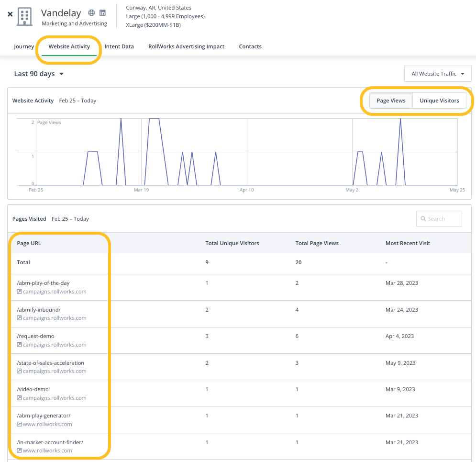The height and width of the screenshot is (462, 476).
Task: Click the Mar 28, 2023 visit date
Action: coord(402,283)
